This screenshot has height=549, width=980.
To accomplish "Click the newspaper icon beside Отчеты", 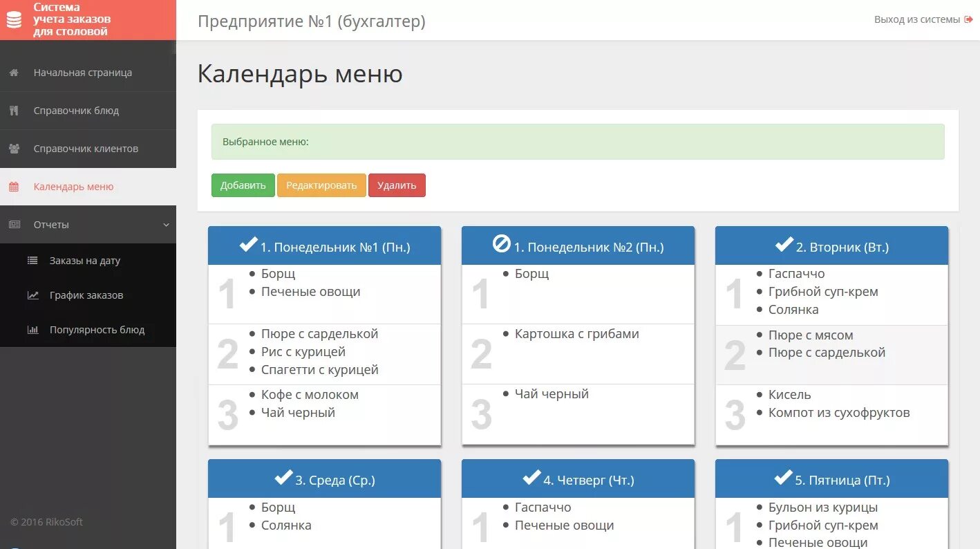I will (14, 225).
